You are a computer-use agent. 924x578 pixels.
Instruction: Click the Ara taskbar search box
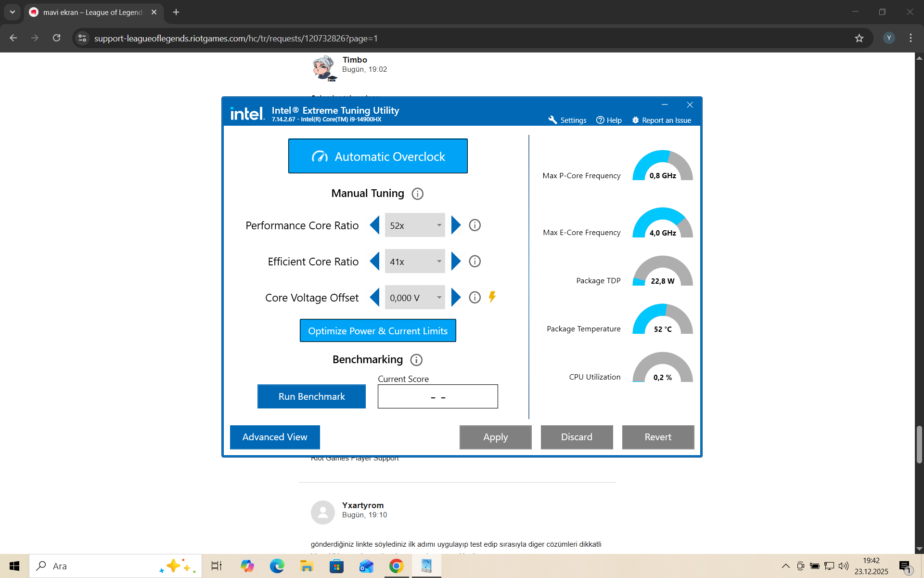coord(115,566)
